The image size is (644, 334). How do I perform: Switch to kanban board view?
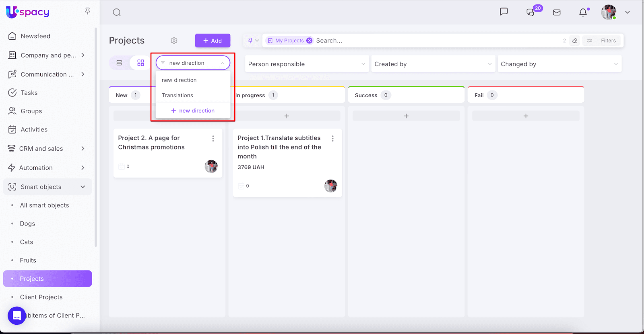pos(140,63)
